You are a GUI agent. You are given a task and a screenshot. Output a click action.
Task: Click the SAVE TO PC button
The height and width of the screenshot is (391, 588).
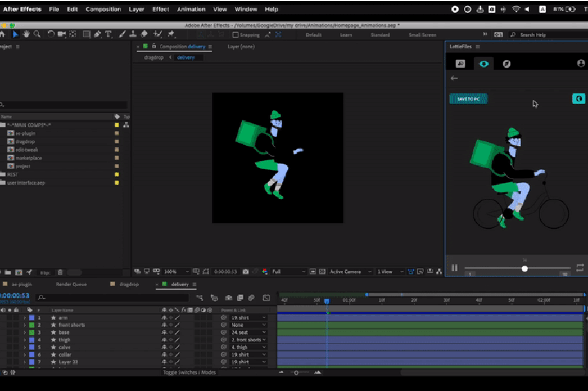468,98
